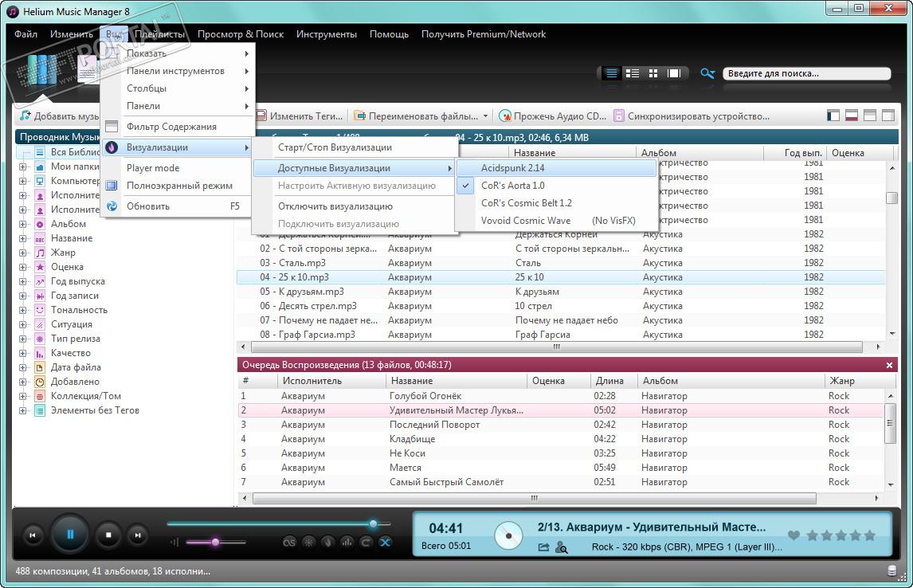Seek in the teal playback progress slider

point(278,524)
